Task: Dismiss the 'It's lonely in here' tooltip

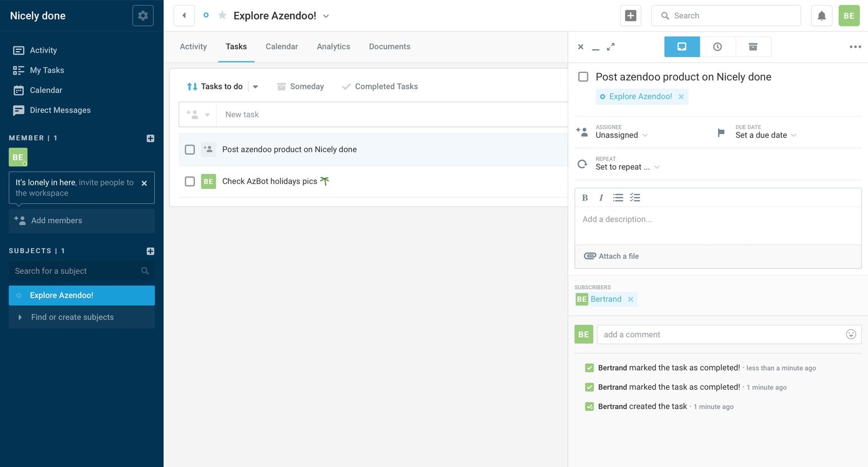Action: point(144,184)
